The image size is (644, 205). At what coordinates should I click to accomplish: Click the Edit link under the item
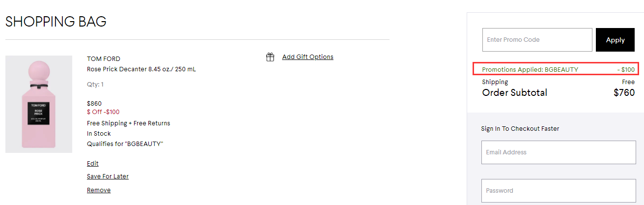[93, 164]
